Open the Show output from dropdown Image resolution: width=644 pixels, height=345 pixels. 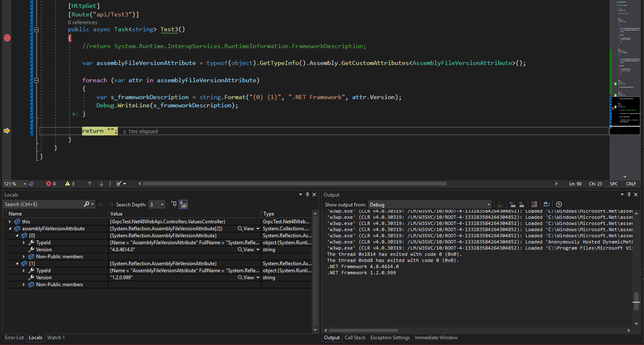click(x=429, y=204)
